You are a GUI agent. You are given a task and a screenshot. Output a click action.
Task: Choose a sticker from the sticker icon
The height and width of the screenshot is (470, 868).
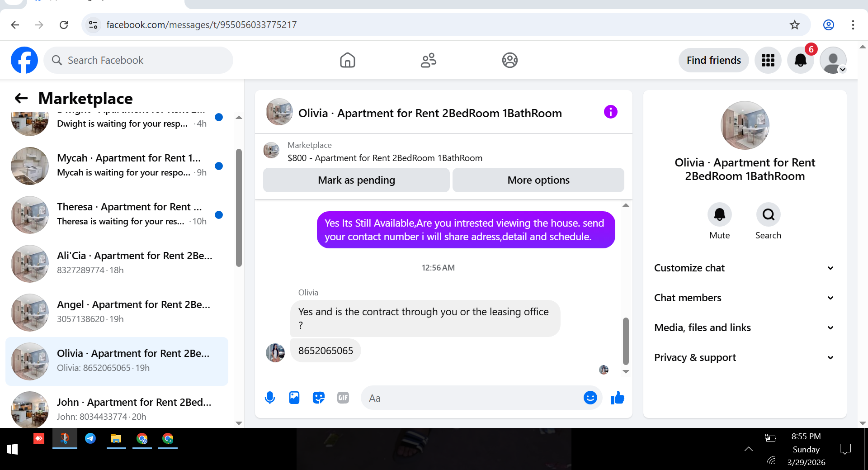319,398
